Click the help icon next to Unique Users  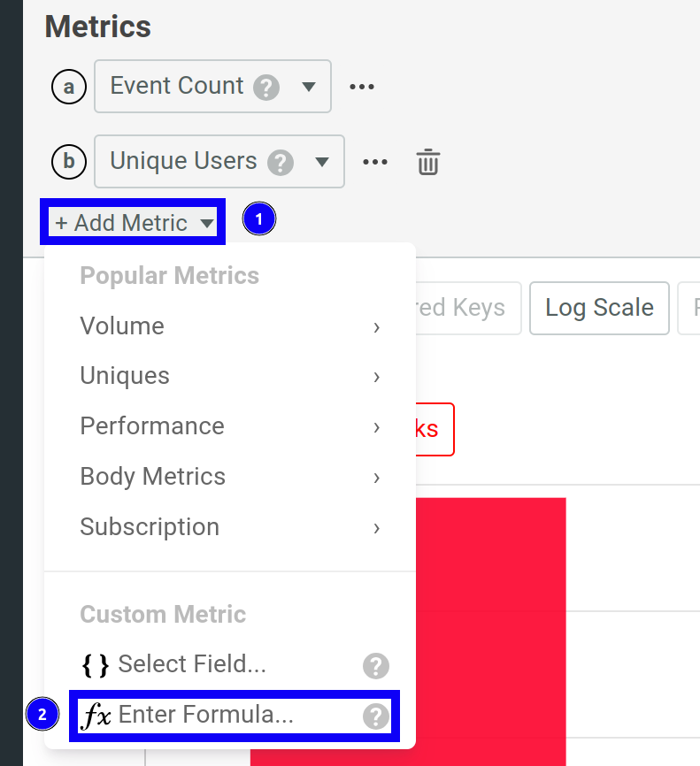281,161
